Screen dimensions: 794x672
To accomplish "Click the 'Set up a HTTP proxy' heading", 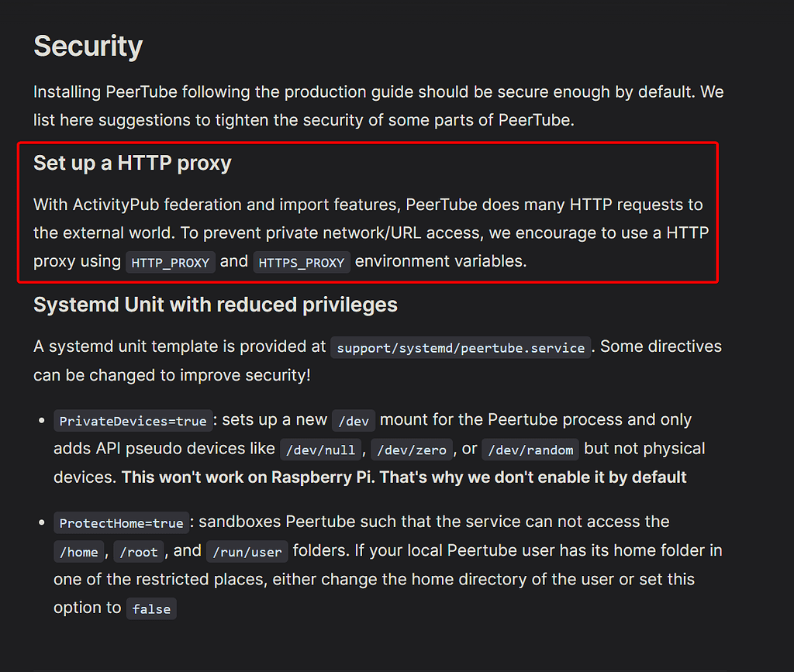I will [132, 164].
